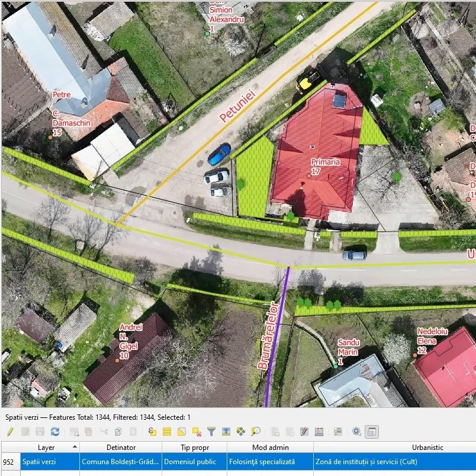Screen dimensions: 476x476
Task: Click the Deselect all features icon
Action: 197,432
